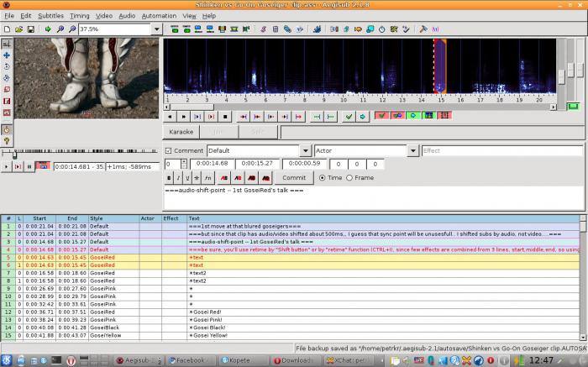Open the Automation manager gear icon
This screenshot has height=367, width=588.
click(317, 29)
